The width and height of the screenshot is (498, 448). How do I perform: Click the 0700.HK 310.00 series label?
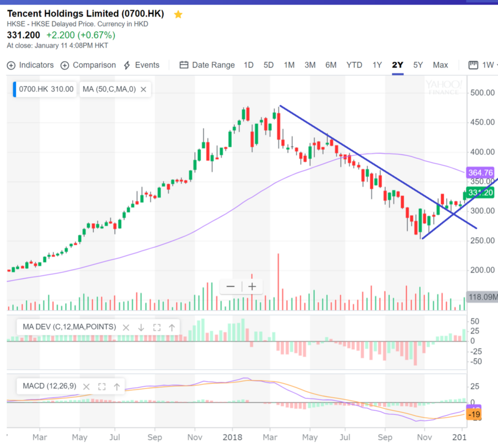click(45, 89)
